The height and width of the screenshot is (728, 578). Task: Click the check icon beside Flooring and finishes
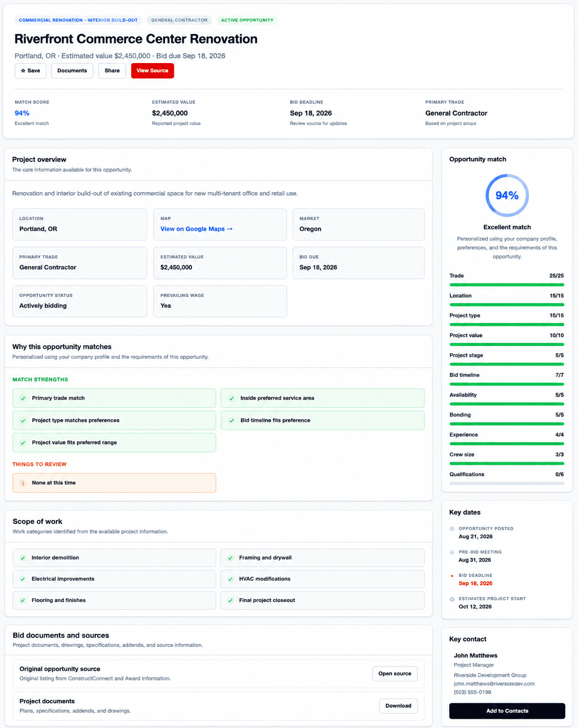click(x=23, y=600)
